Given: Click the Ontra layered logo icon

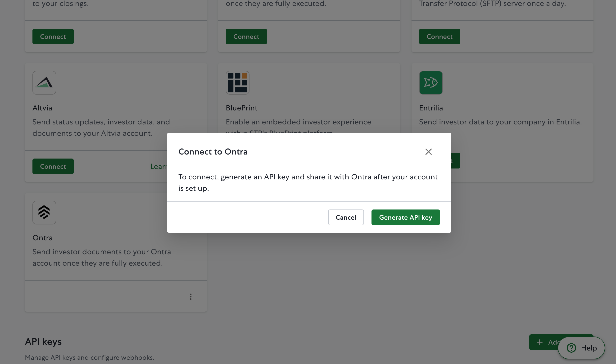Looking at the screenshot, I should [x=44, y=212].
